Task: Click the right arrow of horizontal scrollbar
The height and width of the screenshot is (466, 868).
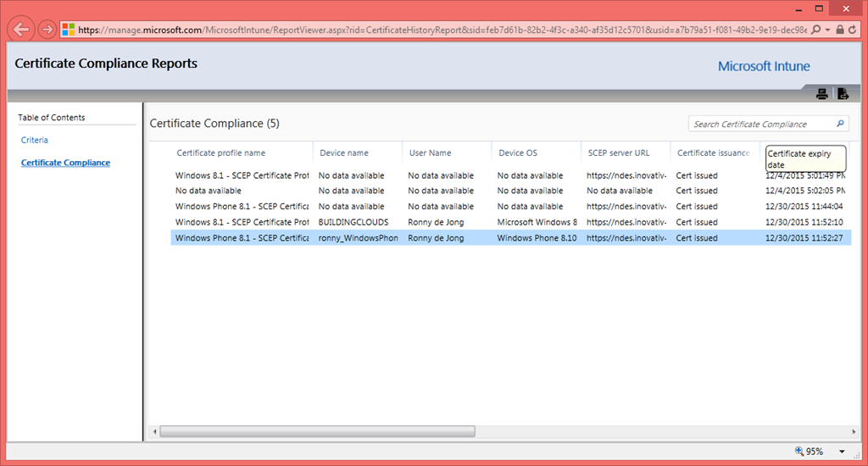Action: click(x=844, y=431)
